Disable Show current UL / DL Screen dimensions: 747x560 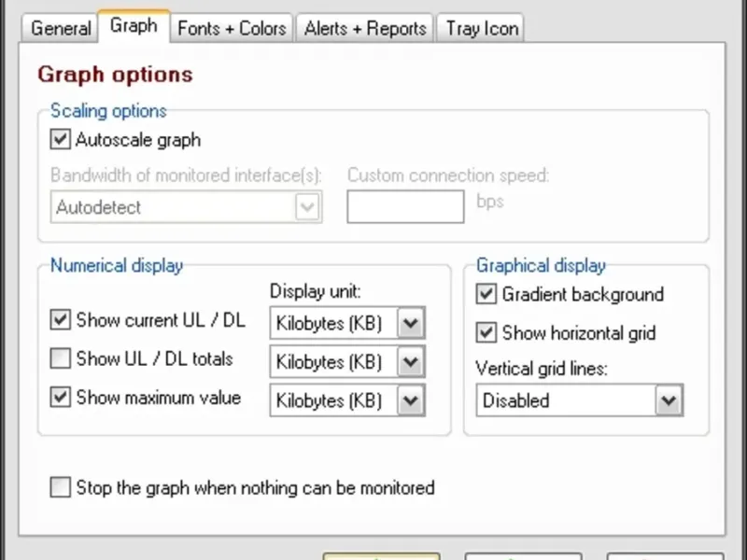click(61, 320)
